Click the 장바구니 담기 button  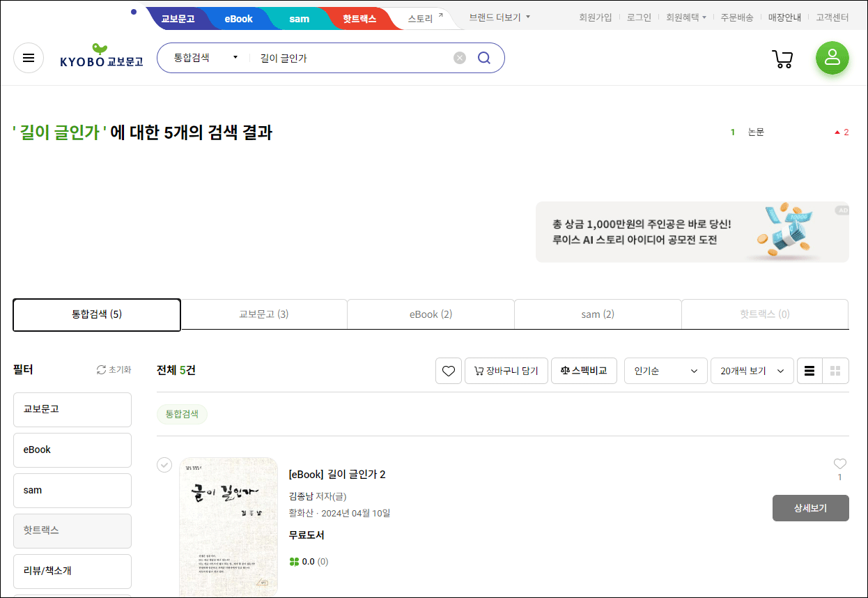[506, 371]
